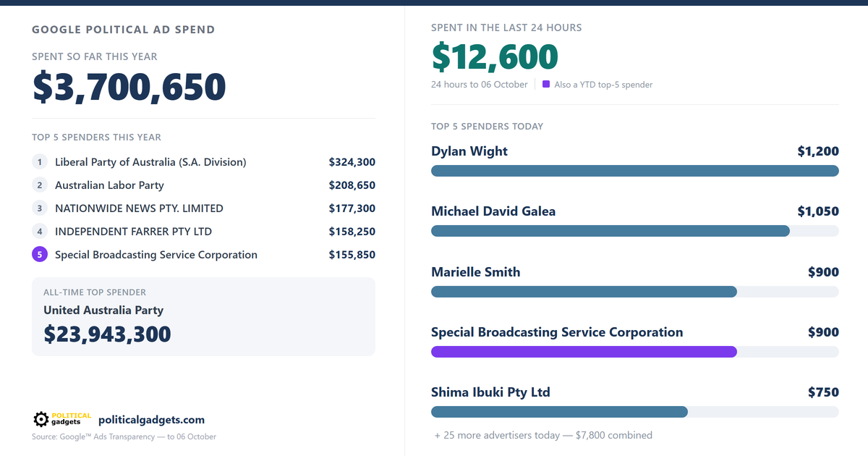This screenshot has width=868, height=456.
Task: Click the $324,300 amount
Action: pos(352,162)
